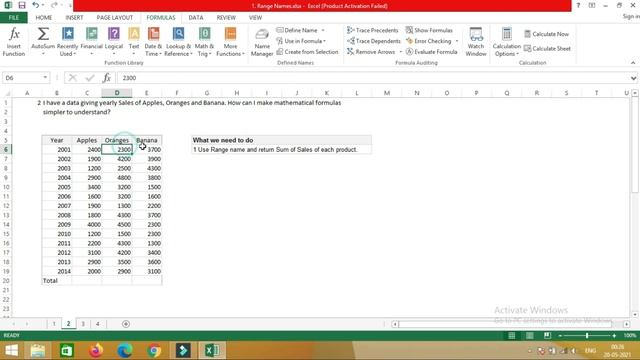Switch to sheet tab 1
This screenshot has width=640, height=360.
click(x=54, y=324)
